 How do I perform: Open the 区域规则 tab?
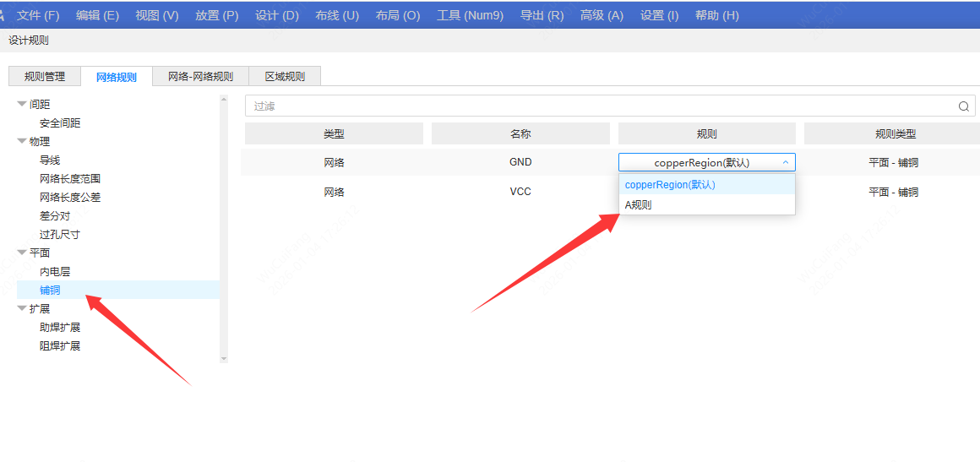[x=285, y=77]
